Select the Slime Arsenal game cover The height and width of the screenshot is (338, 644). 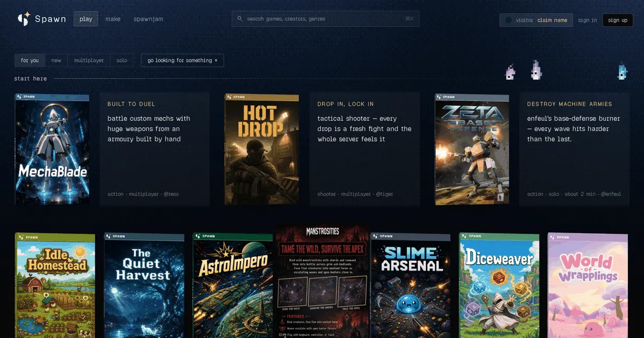411,285
